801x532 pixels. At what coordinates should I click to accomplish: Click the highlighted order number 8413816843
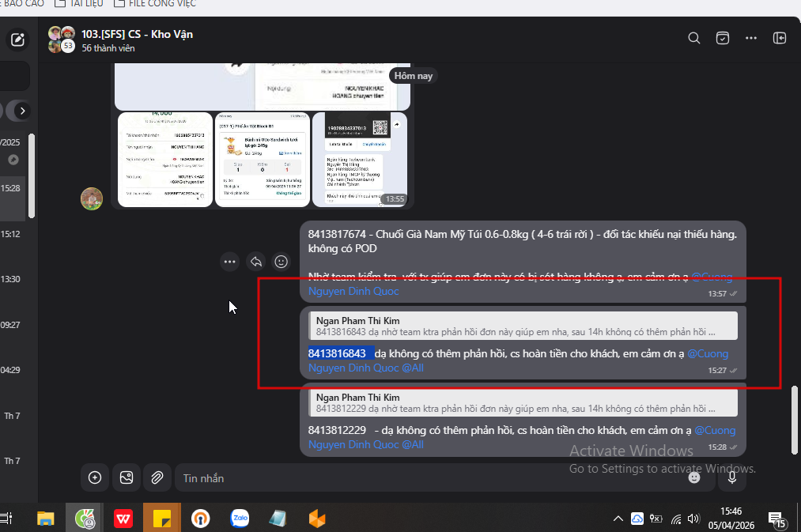click(337, 354)
